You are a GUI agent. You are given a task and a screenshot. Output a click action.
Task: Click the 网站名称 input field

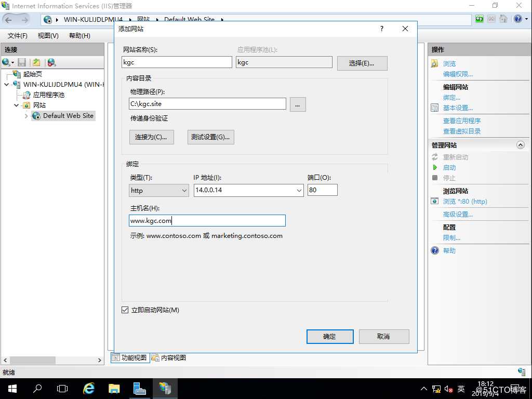pyautogui.click(x=177, y=62)
